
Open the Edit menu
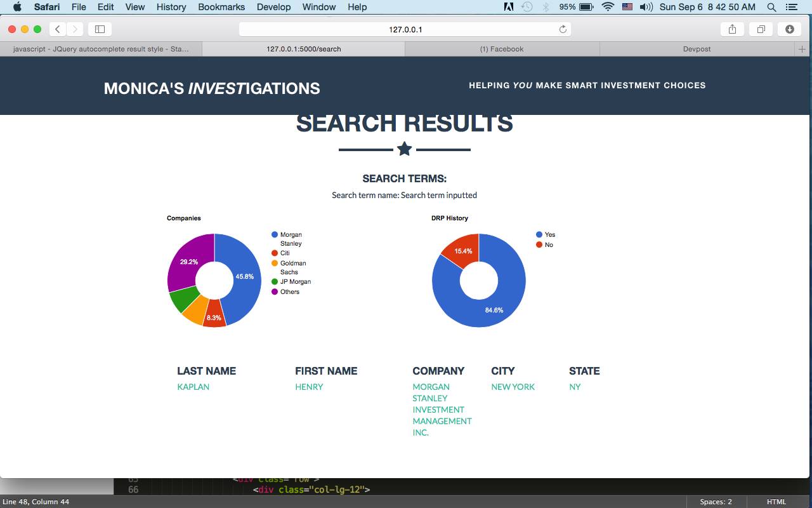pos(105,7)
